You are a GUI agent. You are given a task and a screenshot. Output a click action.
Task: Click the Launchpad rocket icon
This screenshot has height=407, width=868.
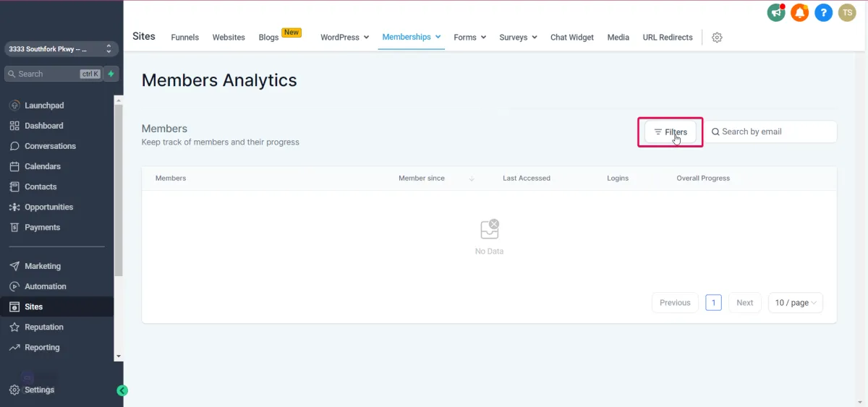14,106
